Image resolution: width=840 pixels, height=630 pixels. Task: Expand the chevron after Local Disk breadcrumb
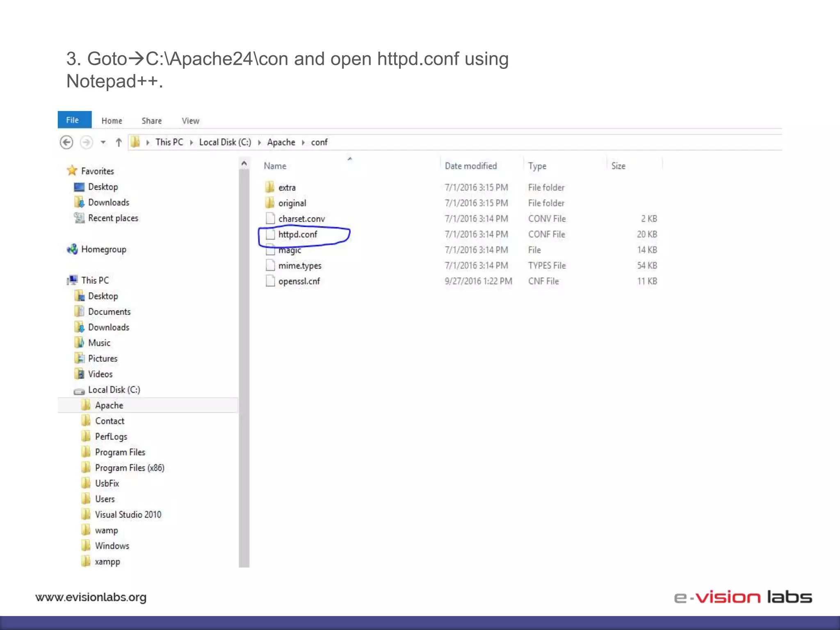(x=259, y=142)
